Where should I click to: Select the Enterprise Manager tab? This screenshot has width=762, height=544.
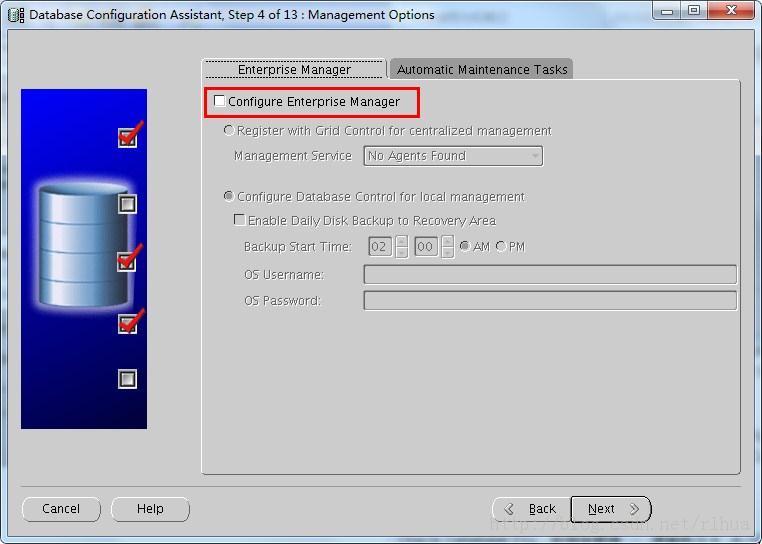point(294,70)
